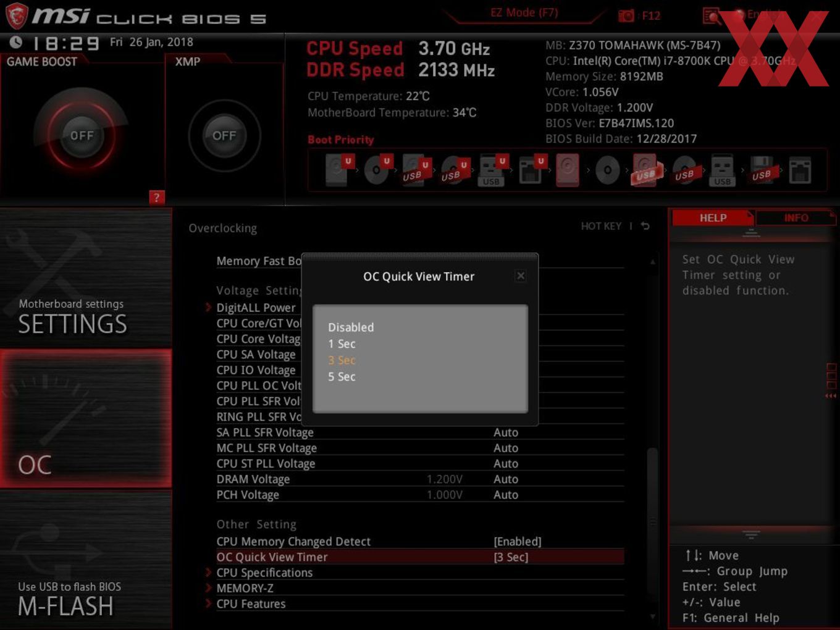Image resolution: width=840 pixels, height=630 pixels.
Task: Toggle CPU Memory Changed Detect [Enabled] value
Action: [x=518, y=541]
